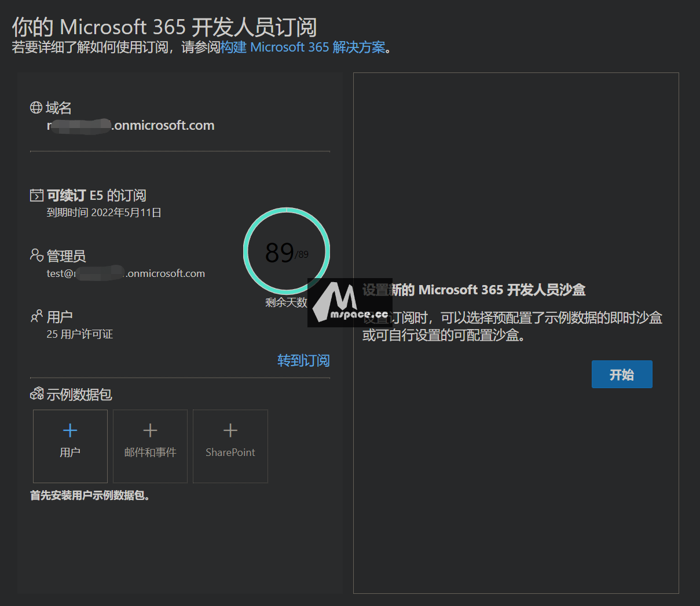This screenshot has width=700, height=606.
Task: Click the 示例数据包 section title
Action: click(x=79, y=395)
